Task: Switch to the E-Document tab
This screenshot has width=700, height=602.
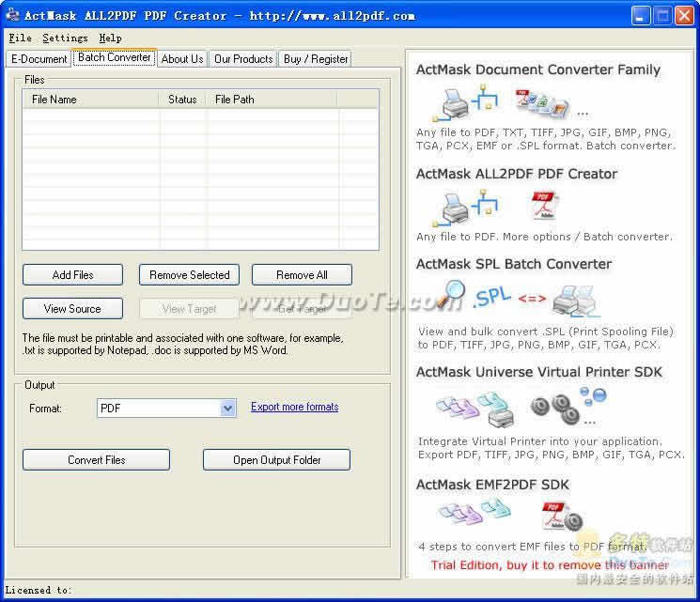Action: point(39,59)
